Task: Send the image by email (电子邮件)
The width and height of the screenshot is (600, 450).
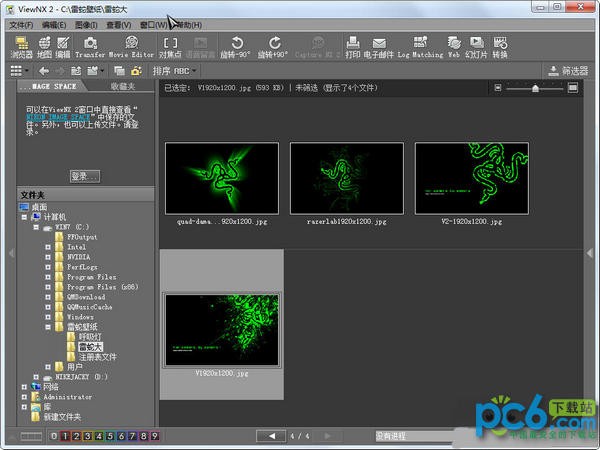Action: click(378, 47)
